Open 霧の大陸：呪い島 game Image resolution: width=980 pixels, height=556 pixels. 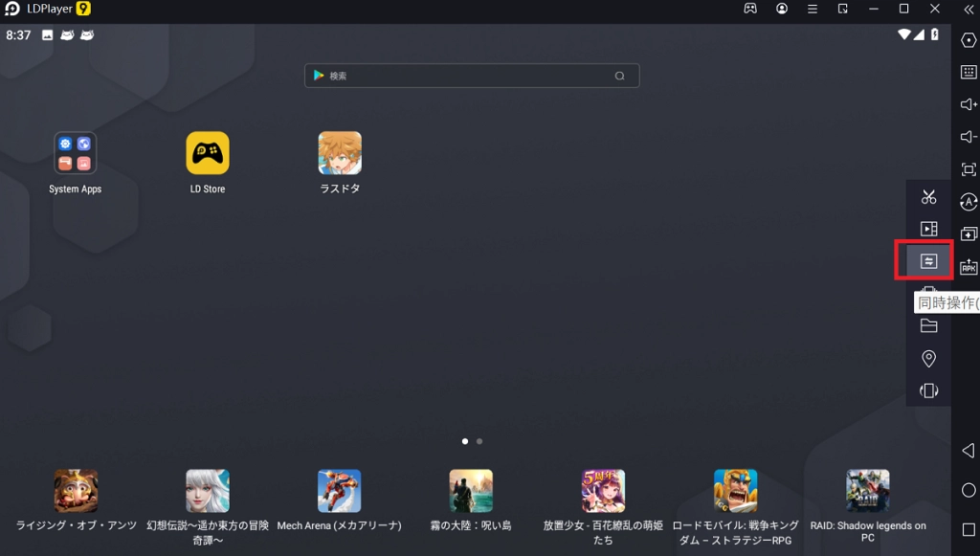471,491
